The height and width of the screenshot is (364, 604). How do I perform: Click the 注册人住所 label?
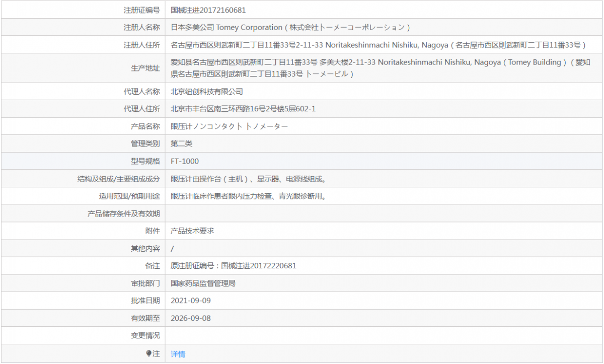coord(141,45)
